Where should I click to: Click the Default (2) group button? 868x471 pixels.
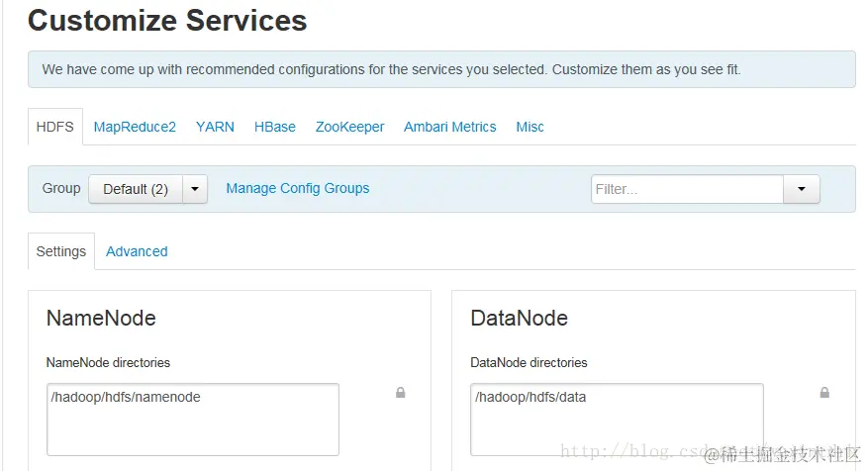tap(136, 189)
